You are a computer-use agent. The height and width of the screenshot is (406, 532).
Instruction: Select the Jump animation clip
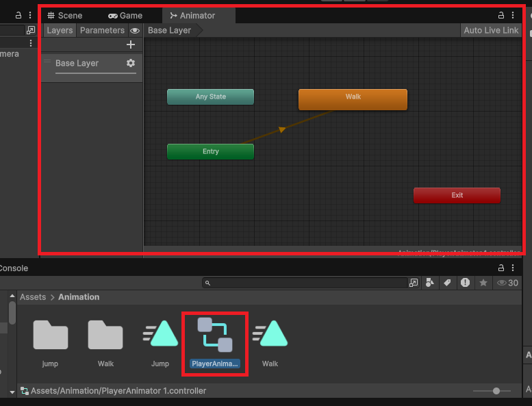click(160, 343)
